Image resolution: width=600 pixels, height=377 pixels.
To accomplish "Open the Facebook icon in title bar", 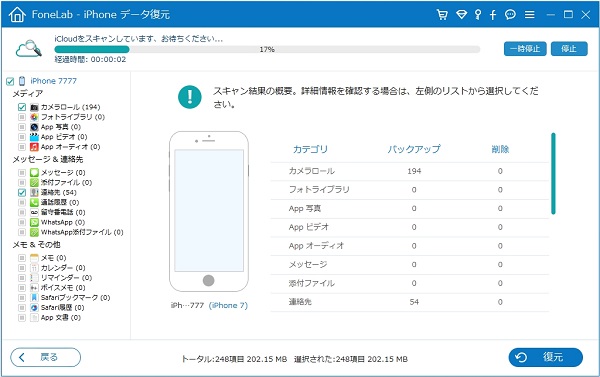I will point(493,15).
